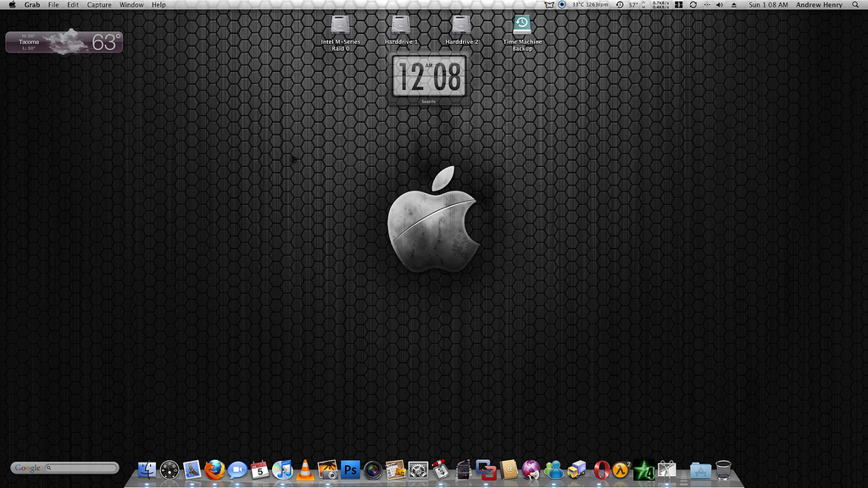Launch Mail with the eagle stamp icon
868x488 pixels.
pos(192,470)
